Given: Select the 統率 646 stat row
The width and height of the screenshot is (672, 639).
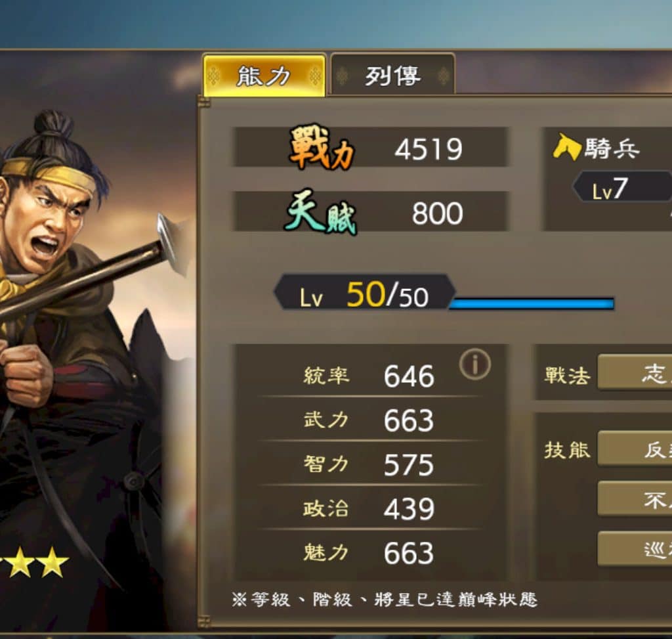Looking at the screenshot, I should coord(369,376).
